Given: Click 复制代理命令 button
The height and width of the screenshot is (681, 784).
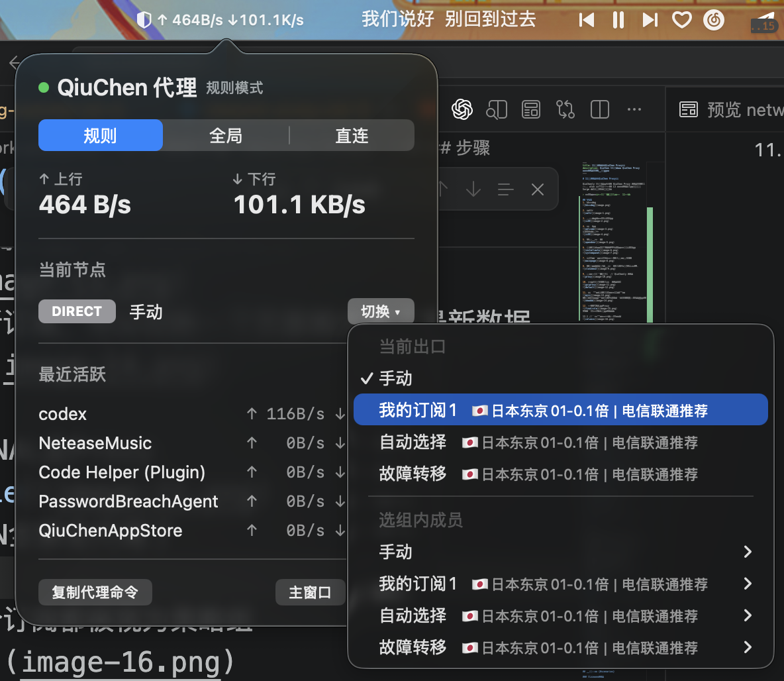Looking at the screenshot, I should tap(95, 592).
